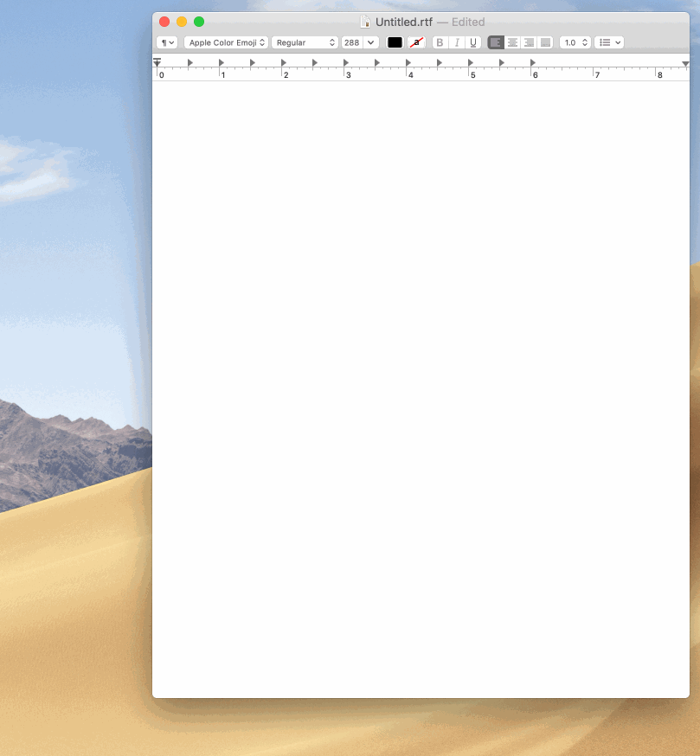Expand the font size arrow dropdown
700x756 pixels.
pyautogui.click(x=371, y=42)
